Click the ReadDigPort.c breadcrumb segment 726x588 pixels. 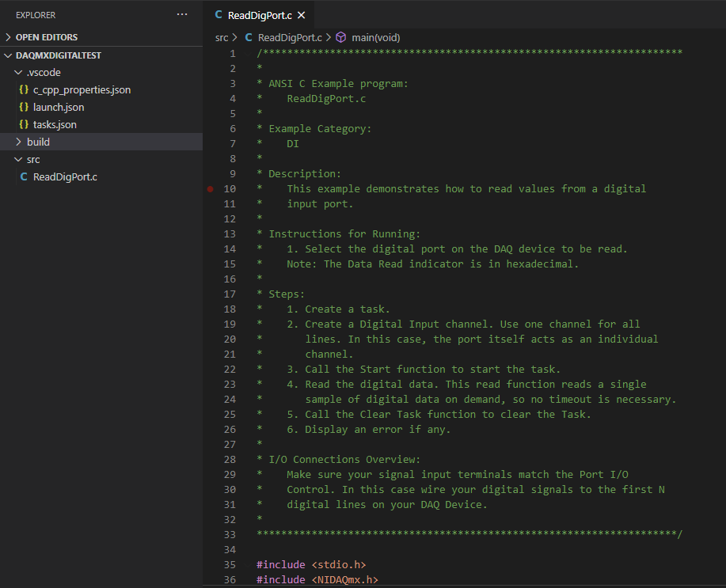click(289, 37)
